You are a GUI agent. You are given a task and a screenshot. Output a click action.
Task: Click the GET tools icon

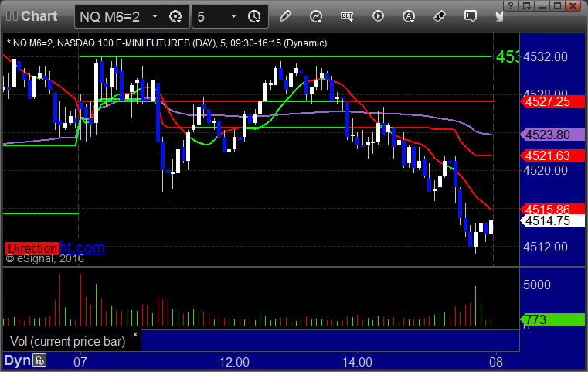click(347, 16)
